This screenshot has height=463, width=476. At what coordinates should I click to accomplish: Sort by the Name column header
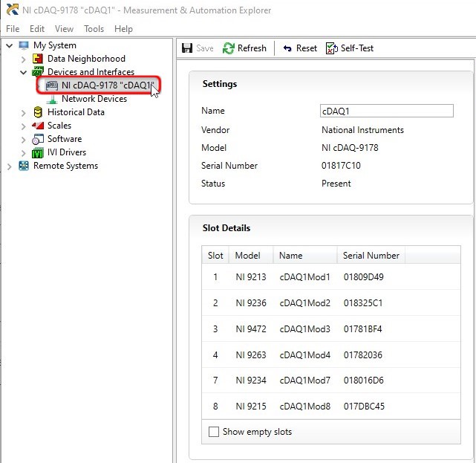coord(305,255)
